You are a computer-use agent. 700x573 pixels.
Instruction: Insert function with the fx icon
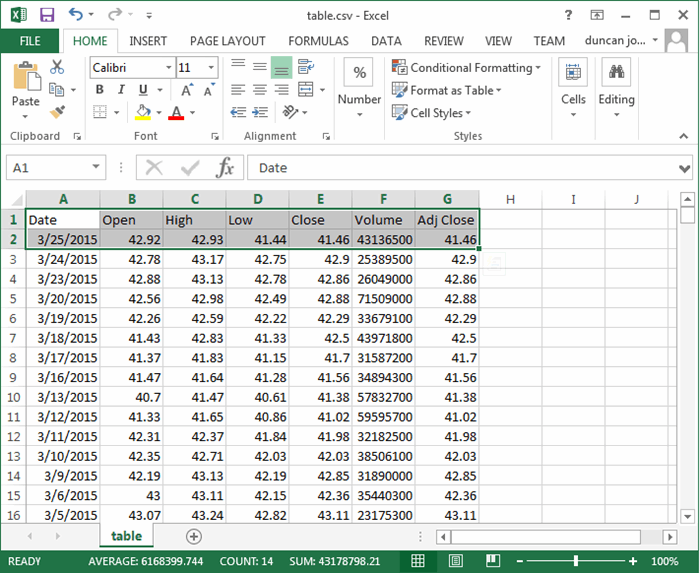(225, 168)
